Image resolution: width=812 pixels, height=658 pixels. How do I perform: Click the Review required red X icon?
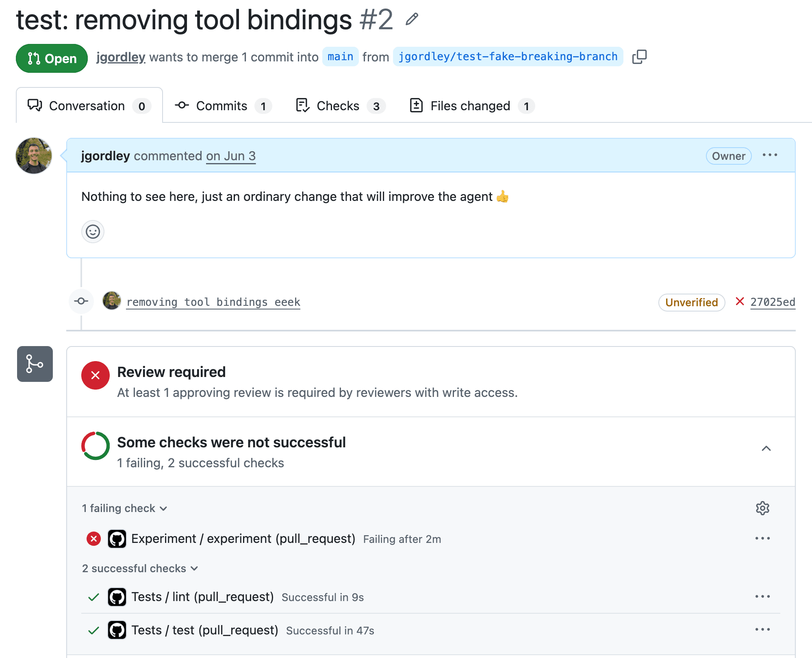point(96,375)
